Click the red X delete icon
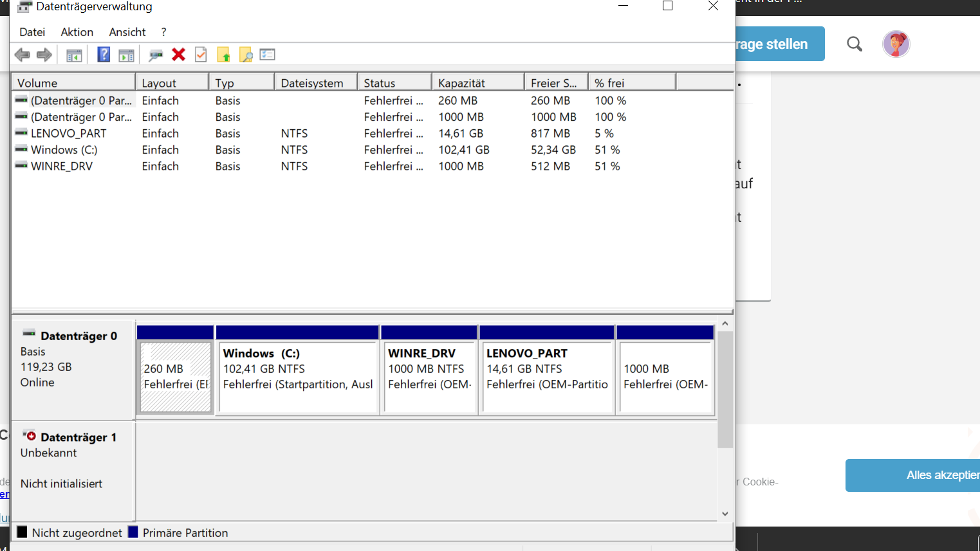The height and width of the screenshot is (551, 980). click(x=178, y=55)
